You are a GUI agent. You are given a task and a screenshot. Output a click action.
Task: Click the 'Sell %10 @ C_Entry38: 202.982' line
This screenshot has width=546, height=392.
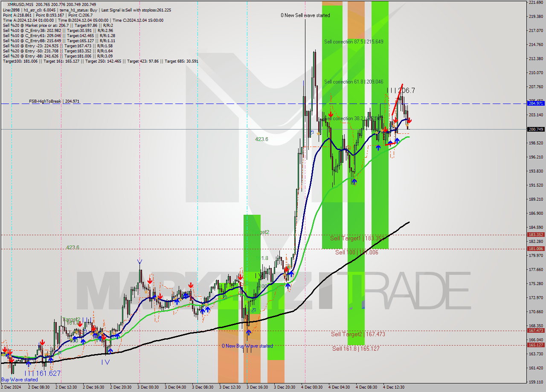click(x=58, y=31)
